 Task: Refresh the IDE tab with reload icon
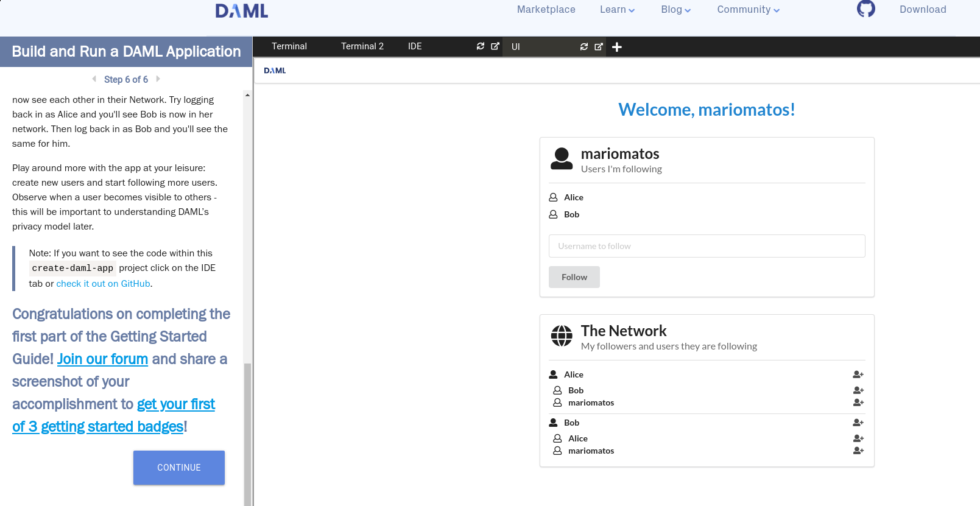pos(481,46)
